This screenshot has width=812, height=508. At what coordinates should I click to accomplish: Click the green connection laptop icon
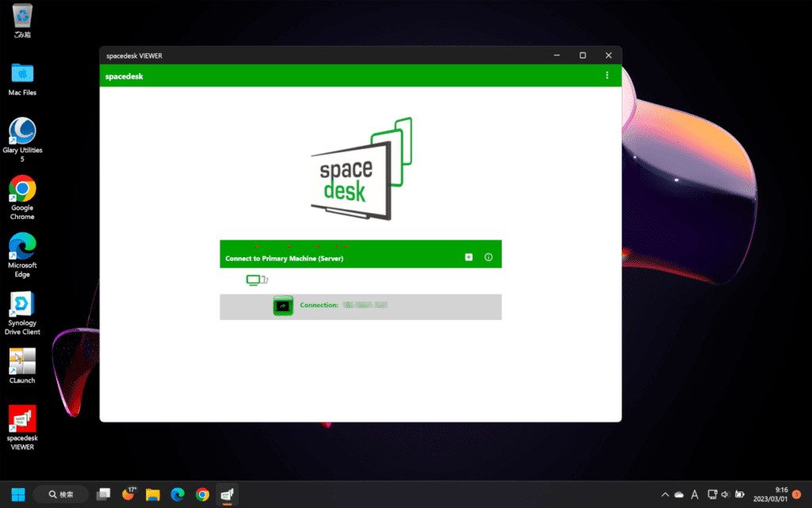pos(283,306)
